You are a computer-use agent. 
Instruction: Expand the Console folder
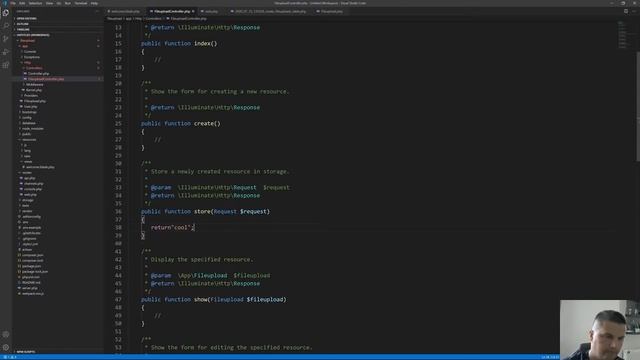coord(30,51)
